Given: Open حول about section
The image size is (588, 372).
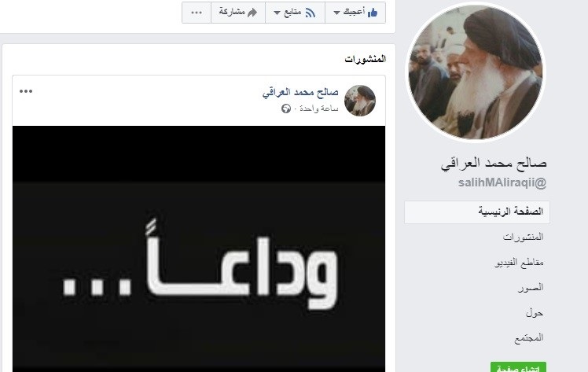Looking at the screenshot, I should [535, 313].
